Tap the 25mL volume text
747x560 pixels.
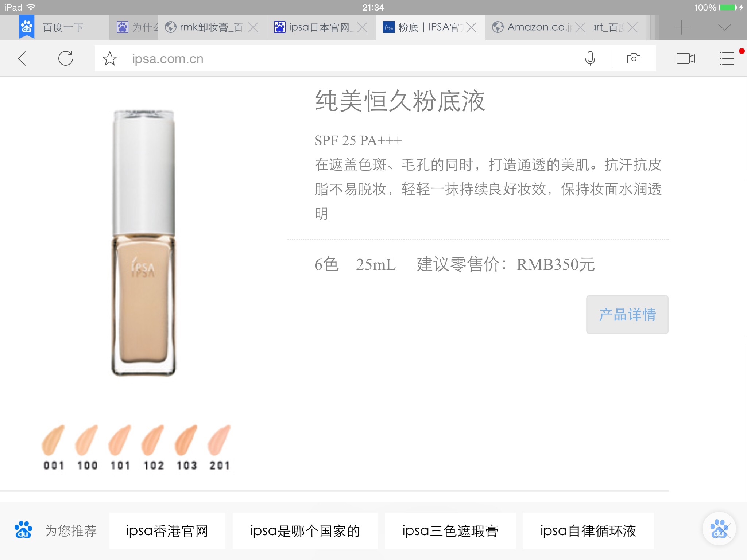[x=376, y=265]
